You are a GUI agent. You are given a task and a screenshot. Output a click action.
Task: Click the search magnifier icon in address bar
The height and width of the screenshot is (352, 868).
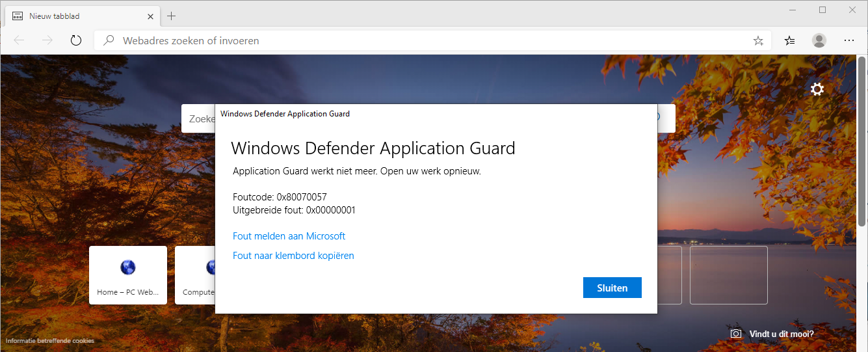click(109, 40)
